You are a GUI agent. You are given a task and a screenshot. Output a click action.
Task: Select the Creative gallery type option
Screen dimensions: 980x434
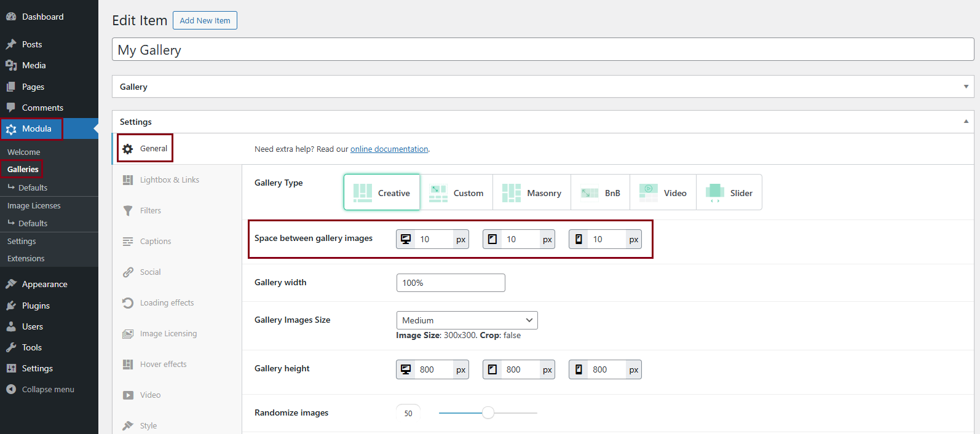(382, 192)
